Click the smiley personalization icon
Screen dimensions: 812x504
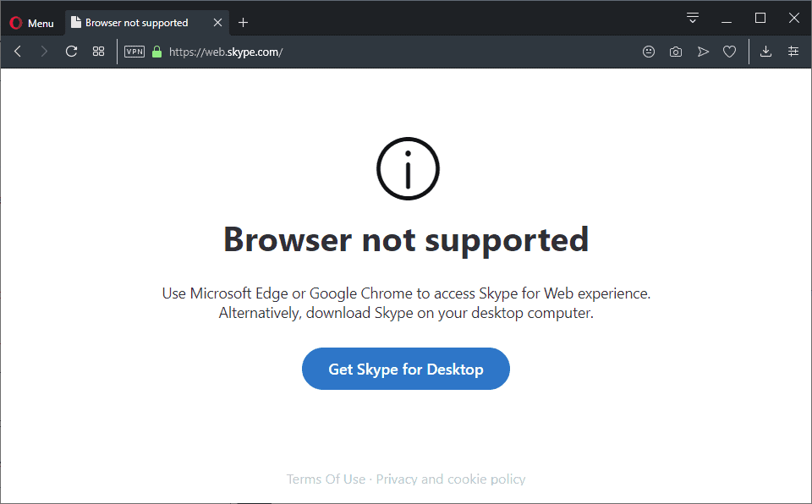(x=648, y=51)
